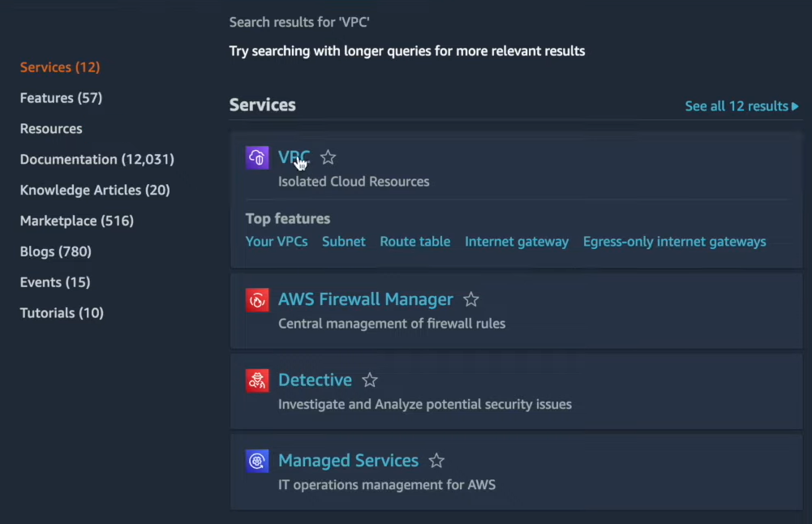
Task: Click the VPC service icon
Action: (257, 157)
